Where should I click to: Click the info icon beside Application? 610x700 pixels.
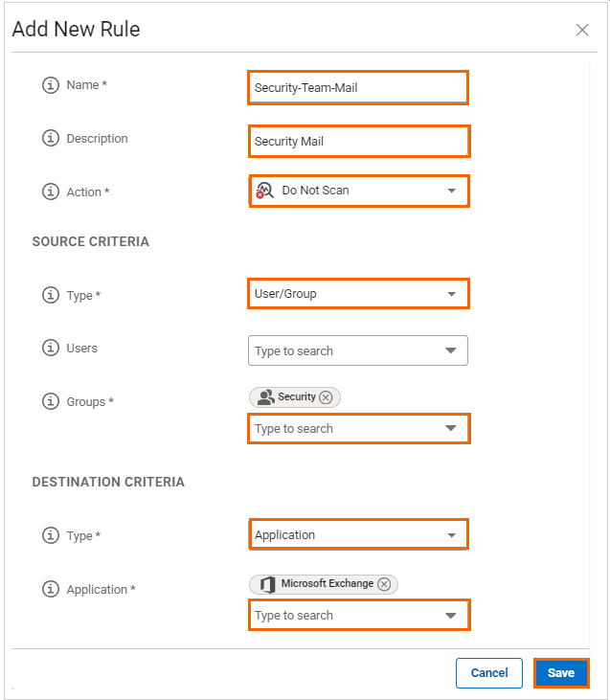pyautogui.click(x=51, y=590)
